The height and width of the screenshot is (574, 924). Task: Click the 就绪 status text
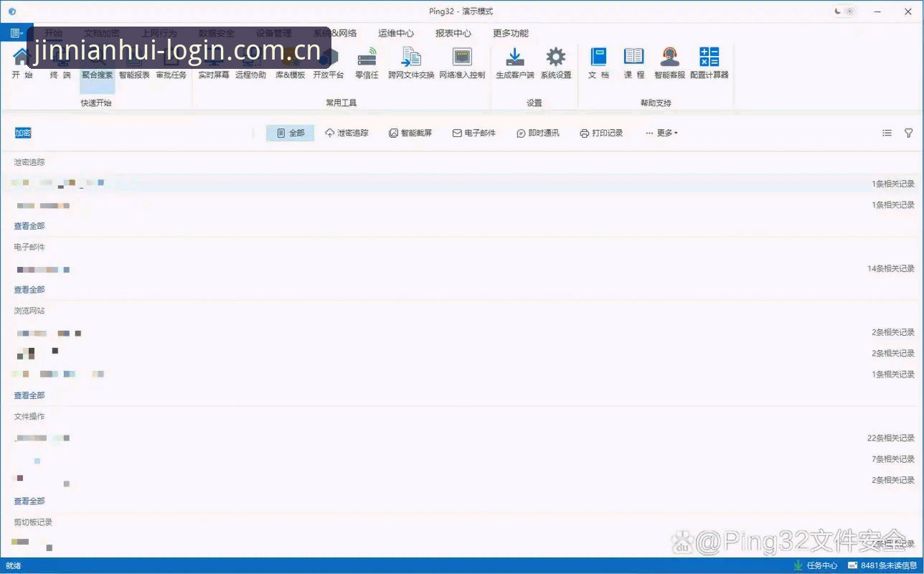tap(13, 565)
